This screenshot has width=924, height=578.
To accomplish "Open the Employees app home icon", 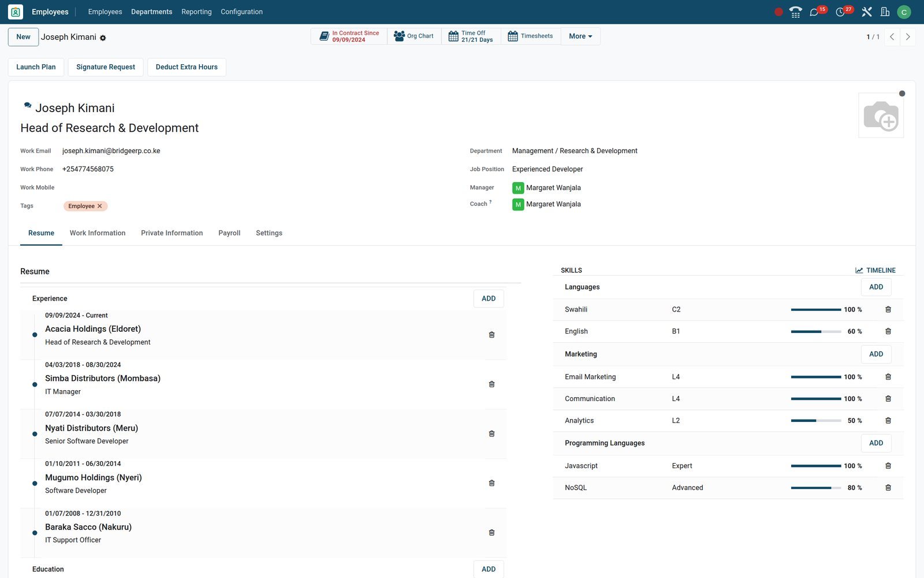I will coord(16,12).
